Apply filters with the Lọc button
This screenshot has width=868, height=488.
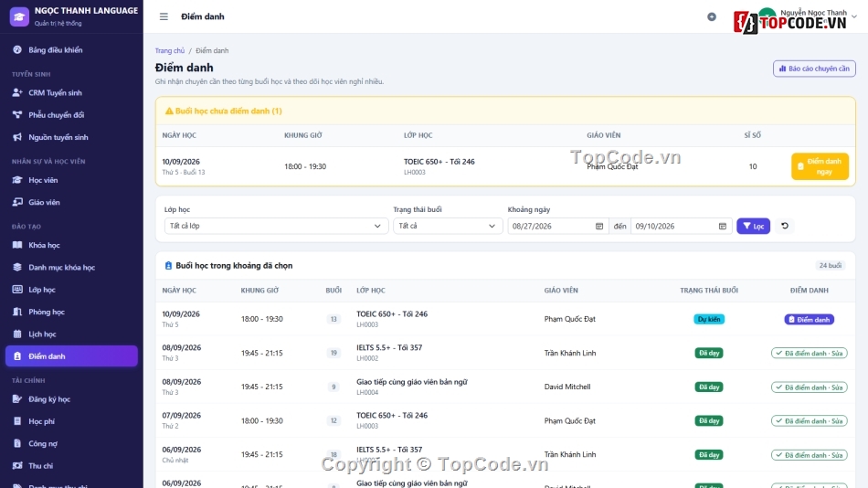pyautogui.click(x=753, y=226)
